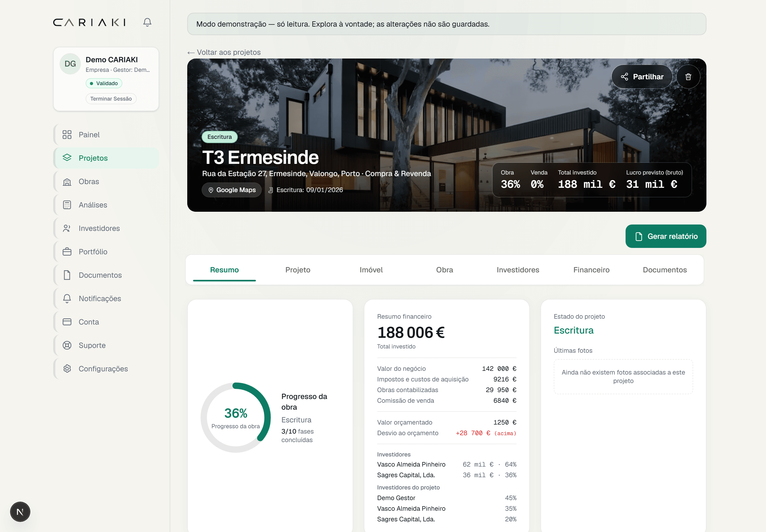Open the Imóvel tab
This screenshot has height=532, width=766.
point(371,270)
